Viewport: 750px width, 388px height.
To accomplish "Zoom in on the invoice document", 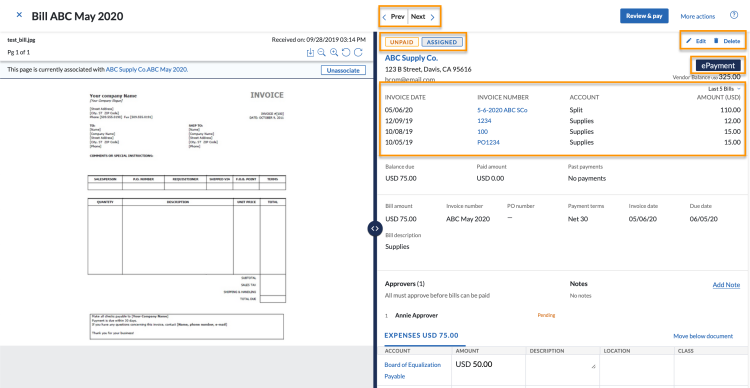I will coord(334,53).
